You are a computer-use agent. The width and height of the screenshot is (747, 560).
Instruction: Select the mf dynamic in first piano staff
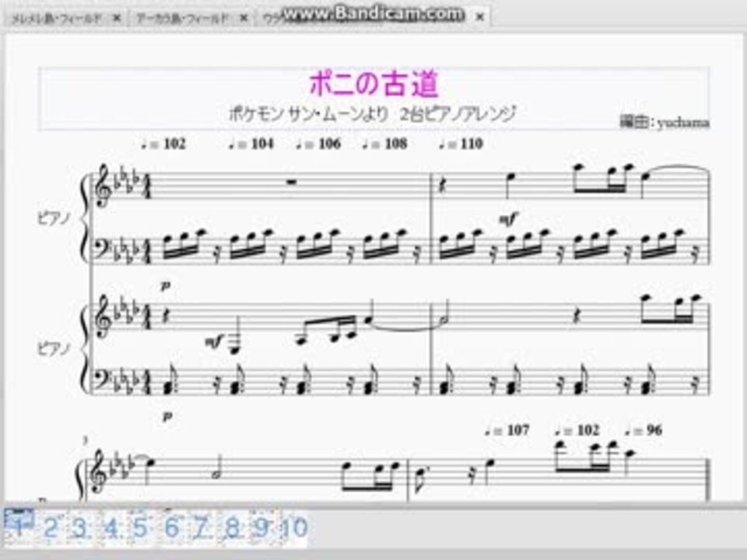tap(508, 219)
